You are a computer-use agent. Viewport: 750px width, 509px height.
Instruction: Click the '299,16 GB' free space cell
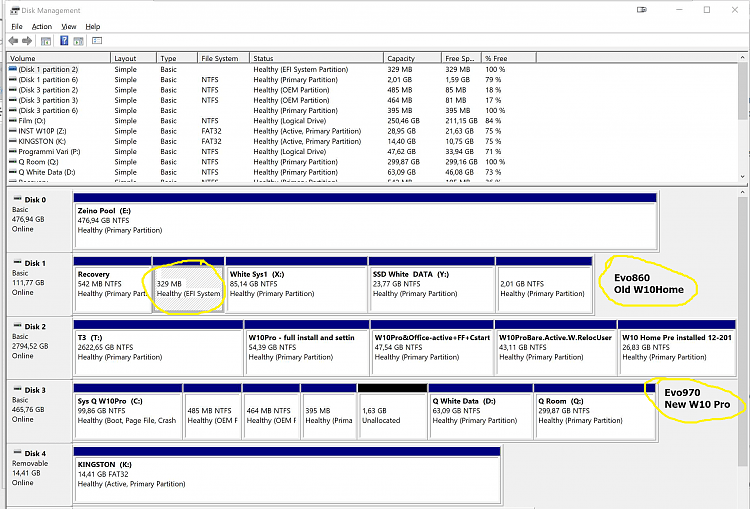tap(461, 162)
